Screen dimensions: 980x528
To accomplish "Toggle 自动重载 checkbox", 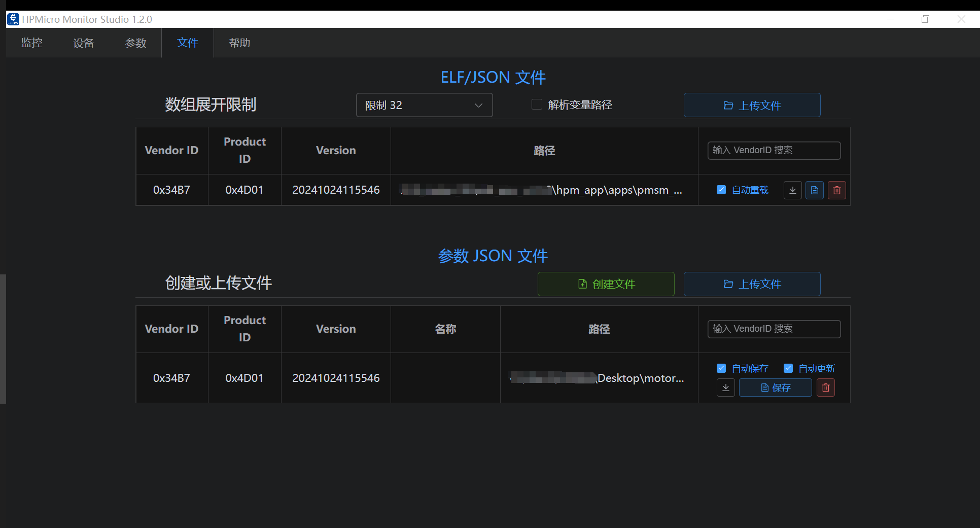I will click(x=721, y=190).
